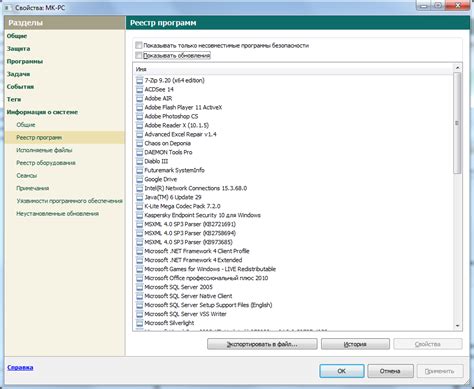Viewport: 474px width, 389px height.
Task: Collapse the Информация о системе section
Action: tap(42, 112)
